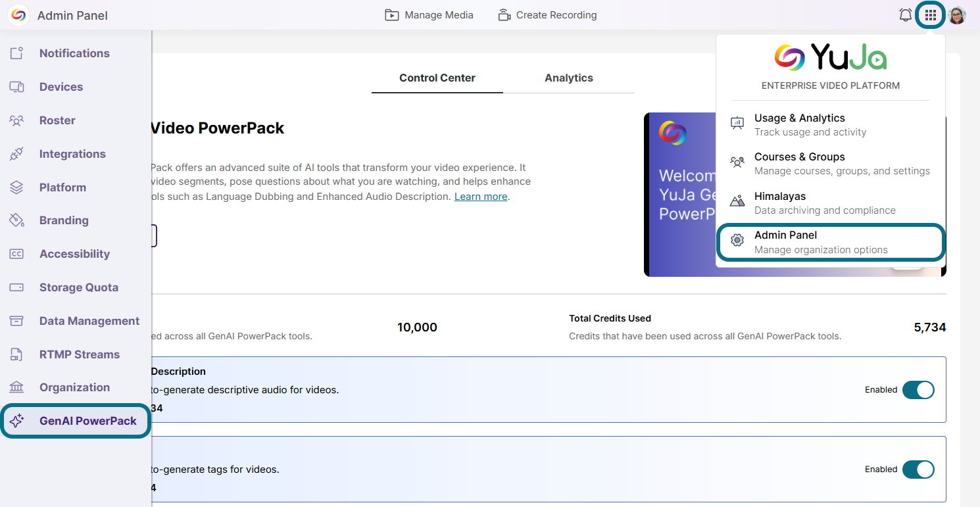
Task: Click the Create Recording camera icon
Action: pyautogui.click(x=504, y=15)
